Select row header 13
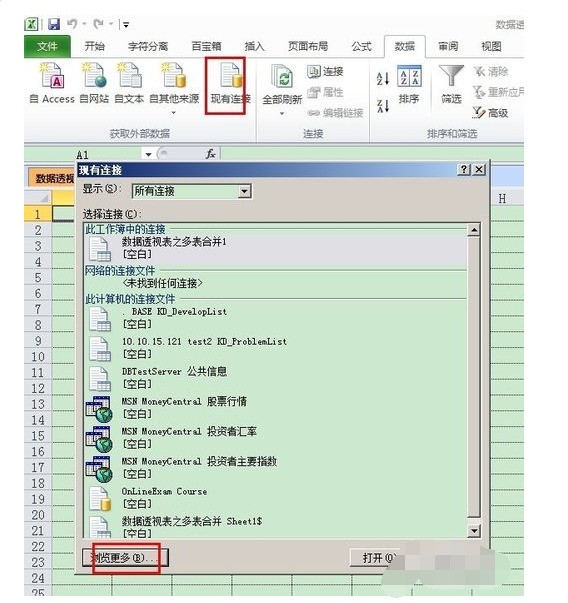This screenshot has width=568, height=603. [38, 404]
